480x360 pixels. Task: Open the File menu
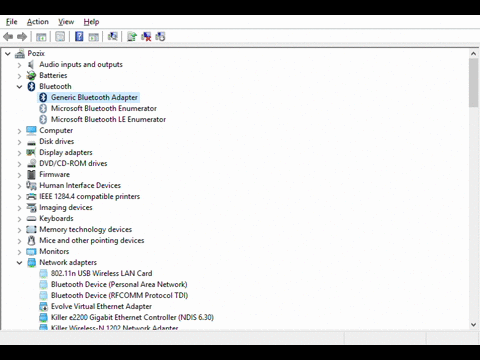[12, 22]
